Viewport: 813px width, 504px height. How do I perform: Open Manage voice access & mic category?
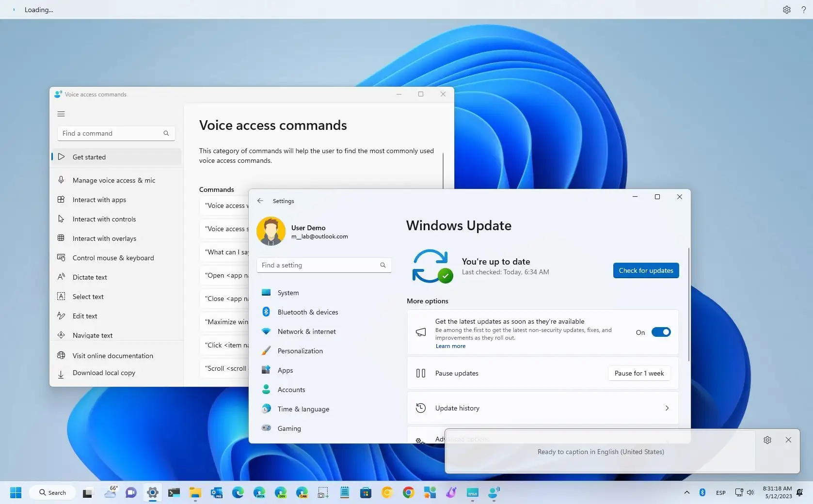(x=116, y=180)
